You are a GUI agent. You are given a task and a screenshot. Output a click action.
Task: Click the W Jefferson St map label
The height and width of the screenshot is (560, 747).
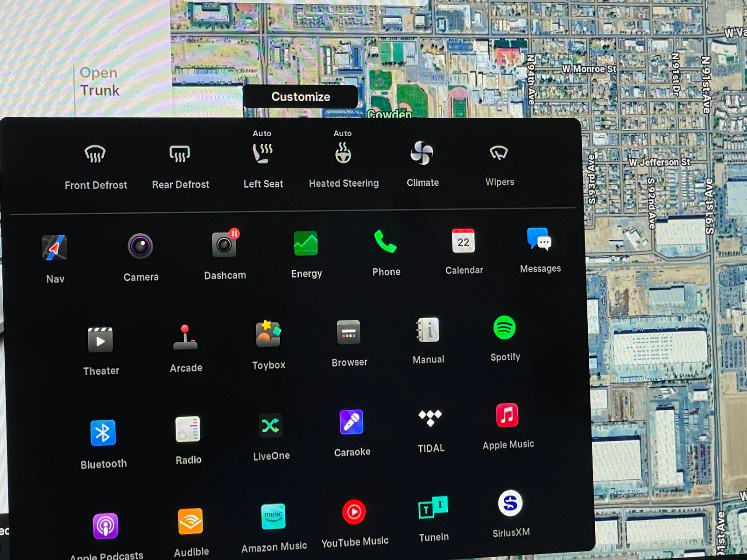(659, 162)
